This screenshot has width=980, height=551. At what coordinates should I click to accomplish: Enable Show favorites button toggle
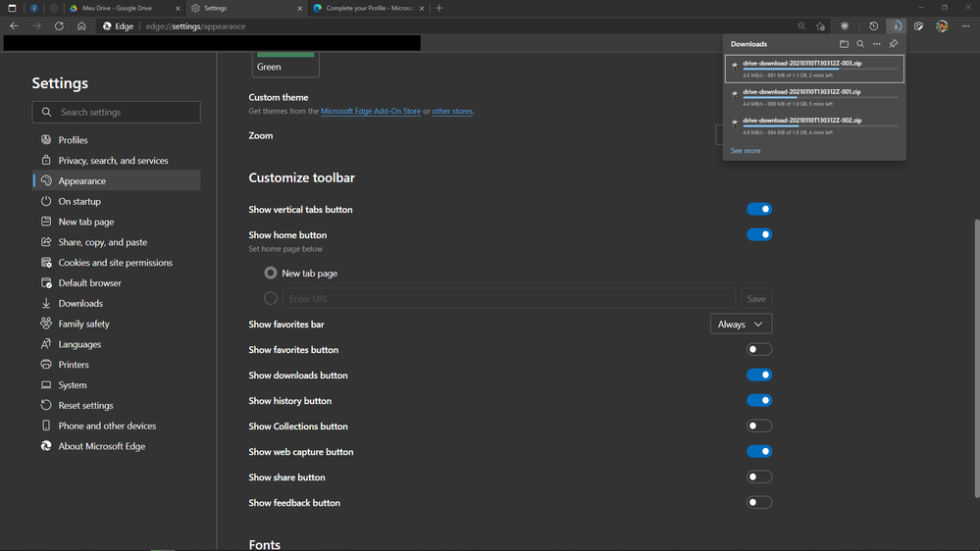click(x=759, y=349)
